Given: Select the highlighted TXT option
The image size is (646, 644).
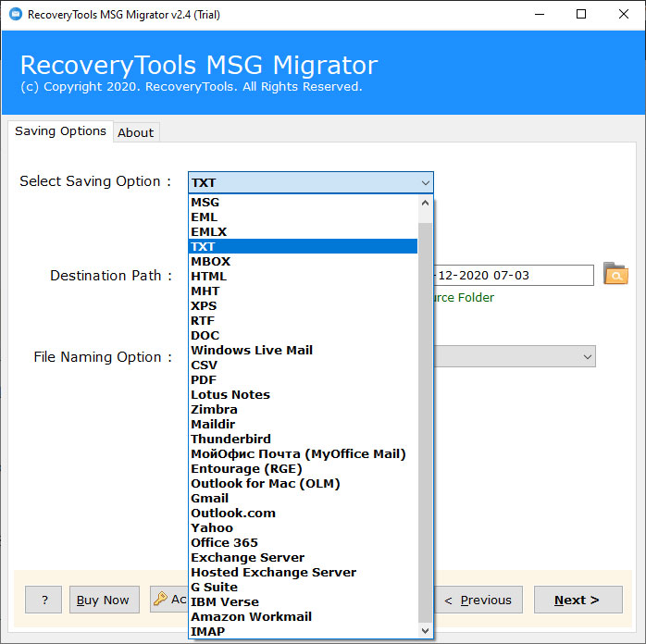Looking at the screenshot, I should pyautogui.click(x=303, y=247).
